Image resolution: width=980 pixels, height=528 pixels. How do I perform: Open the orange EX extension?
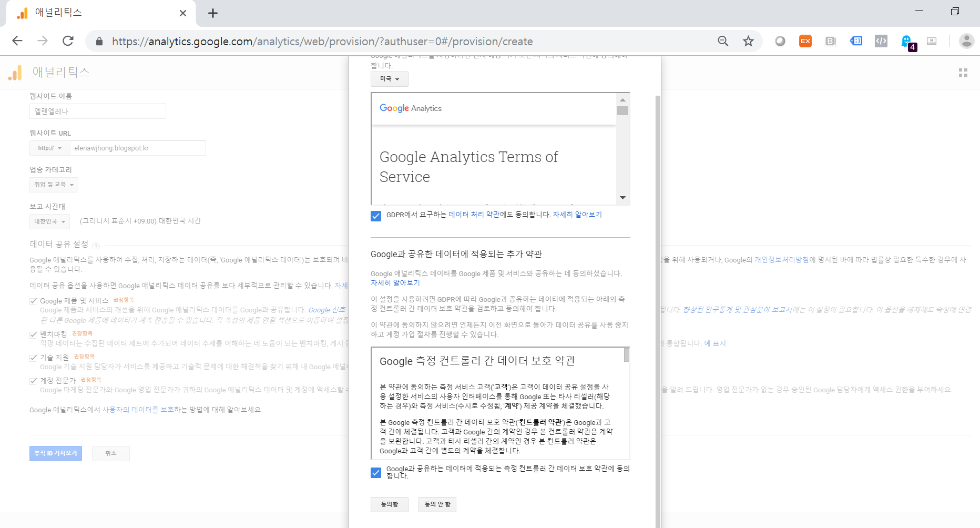[805, 41]
